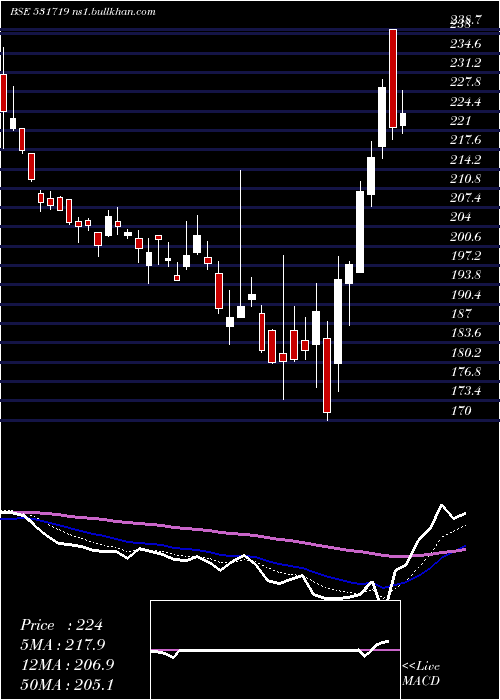Click the 207.4 price axis label
Viewport: 500px width, 700px height.
(465, 198)
